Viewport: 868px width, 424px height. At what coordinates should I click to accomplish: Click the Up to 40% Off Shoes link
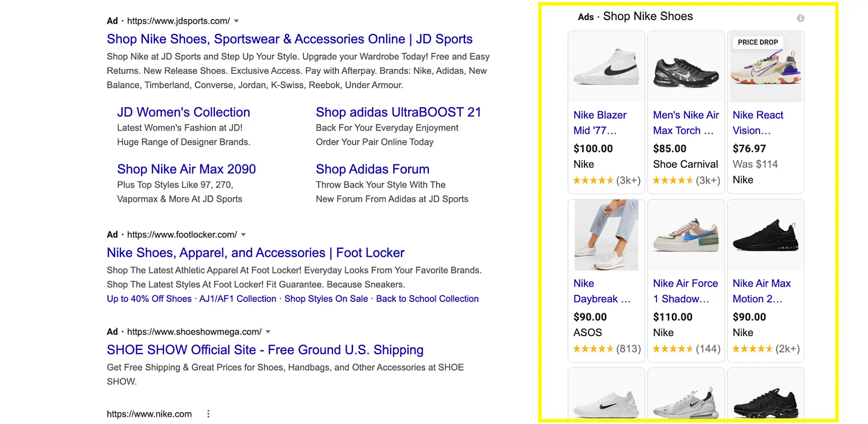149,299
